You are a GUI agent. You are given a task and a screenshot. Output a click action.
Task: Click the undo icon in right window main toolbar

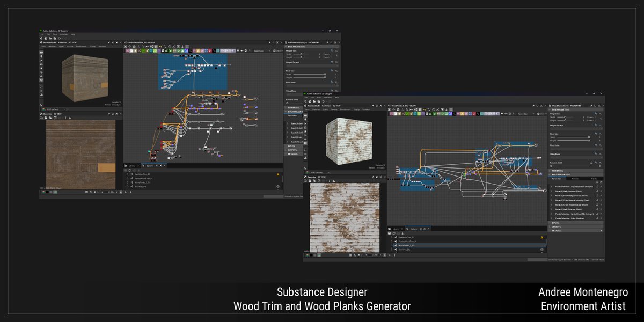[x=323, y=101]
